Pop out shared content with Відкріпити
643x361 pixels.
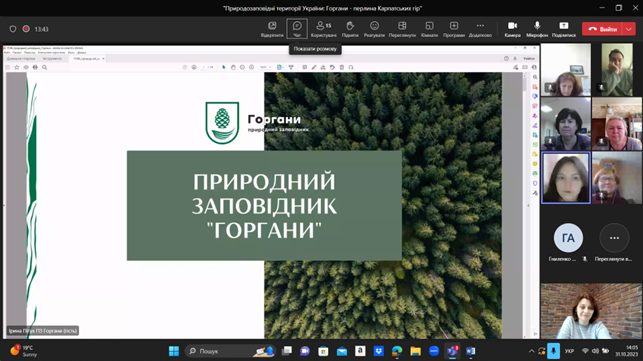pyautogui.click(x=272, y=29)
